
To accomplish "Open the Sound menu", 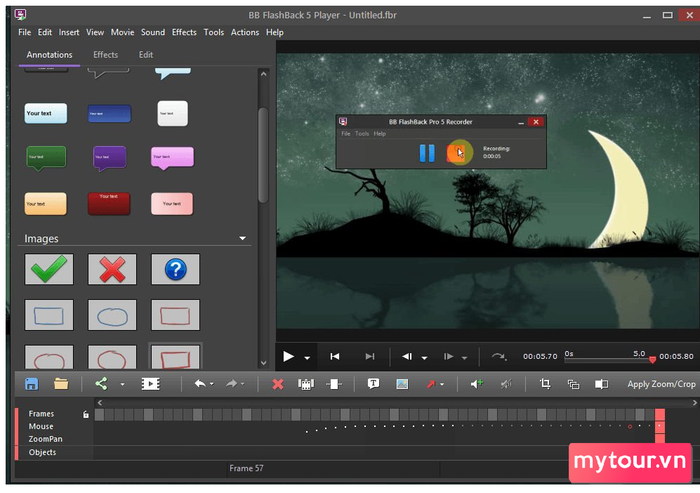I will tap(153, 32).
